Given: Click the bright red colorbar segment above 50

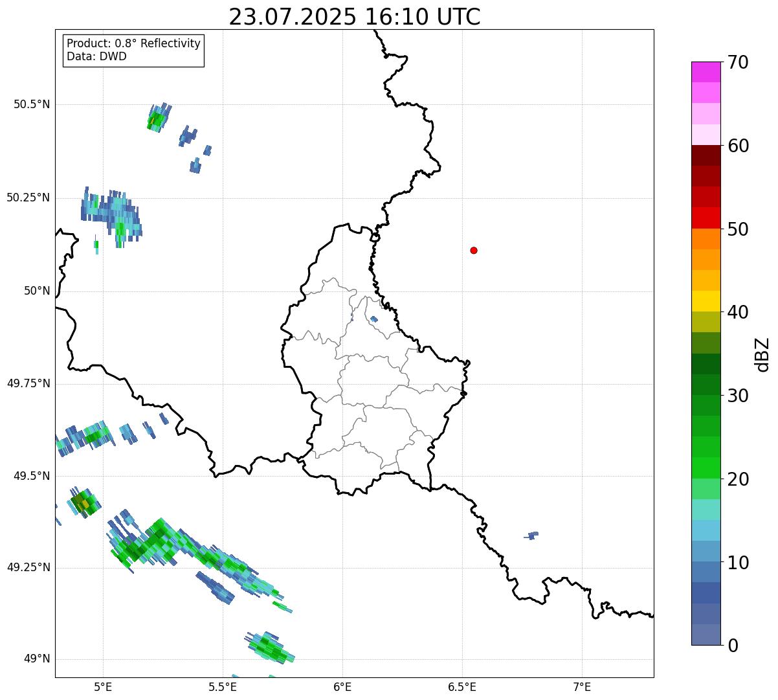Looking at the screenshot, I should pyautogui.click(x=706, y=218).
